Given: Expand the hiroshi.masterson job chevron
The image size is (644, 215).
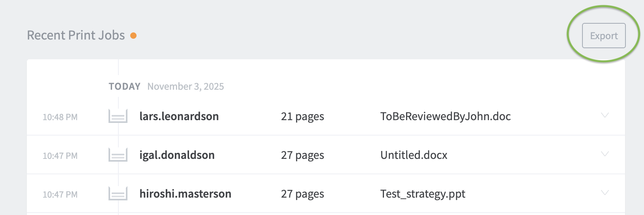Looking at the screenshot, I should coord(605,193).
